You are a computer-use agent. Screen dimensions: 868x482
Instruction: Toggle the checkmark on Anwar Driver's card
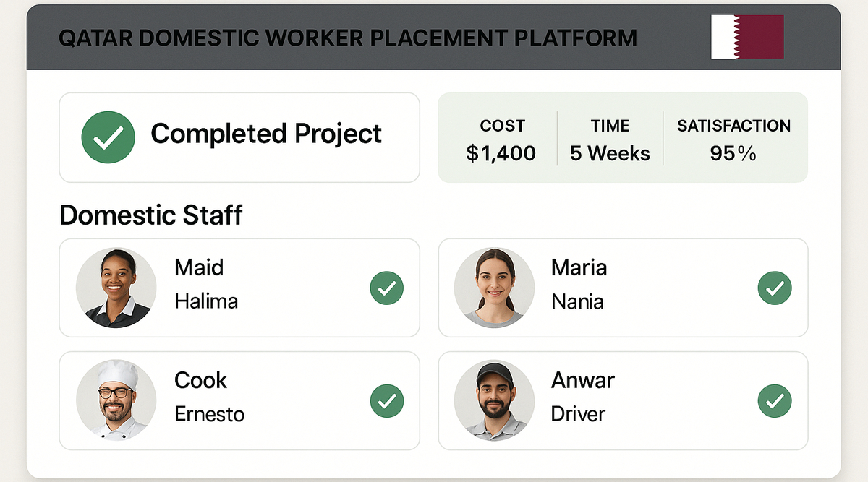point(774,401)
